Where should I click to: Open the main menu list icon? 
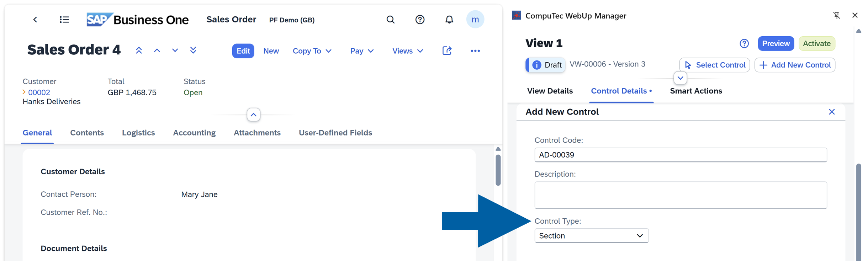(64, 20)
